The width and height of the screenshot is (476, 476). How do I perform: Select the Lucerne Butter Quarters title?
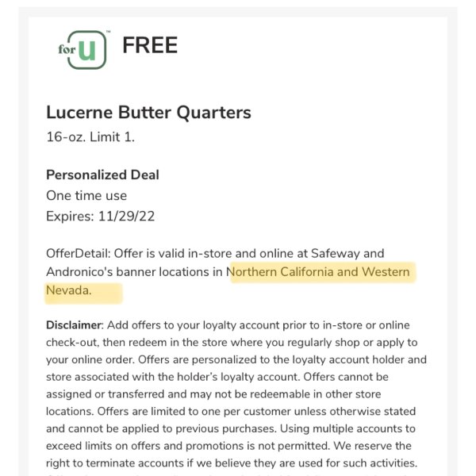[x=148, y=113]
